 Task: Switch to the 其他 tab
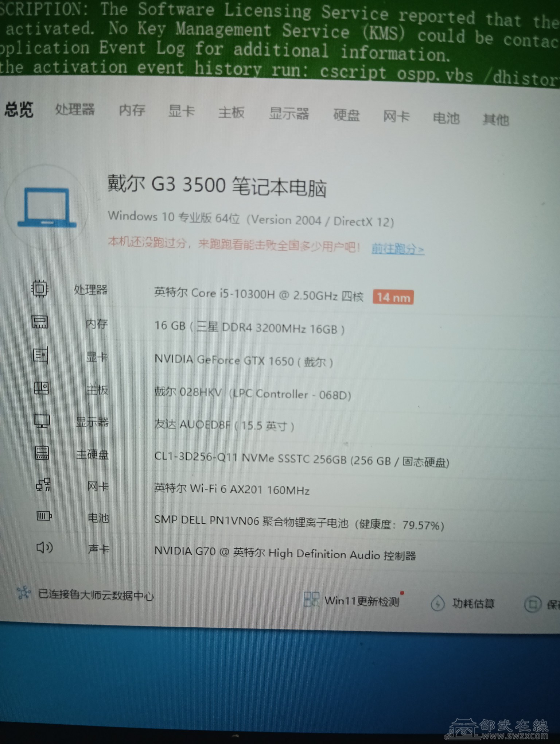(495, 119)
